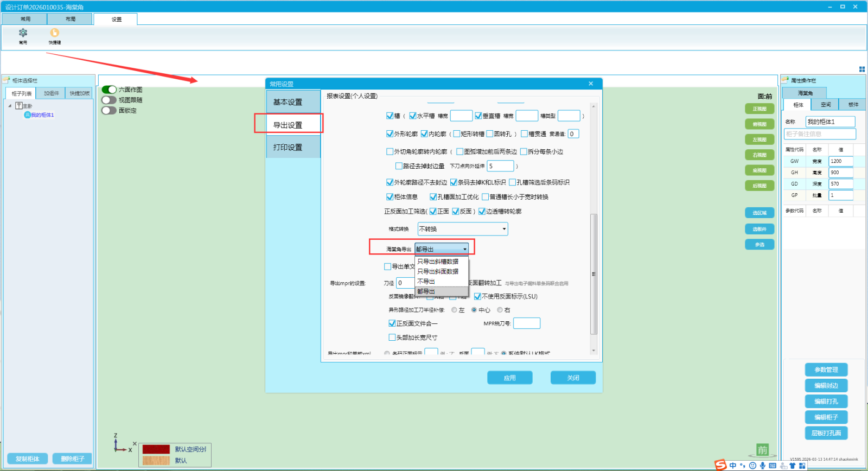Switch to the 布局 ribbon tab
Image resolution: width=868 pixels, height=471 pixels.
(x=71, y=19)
